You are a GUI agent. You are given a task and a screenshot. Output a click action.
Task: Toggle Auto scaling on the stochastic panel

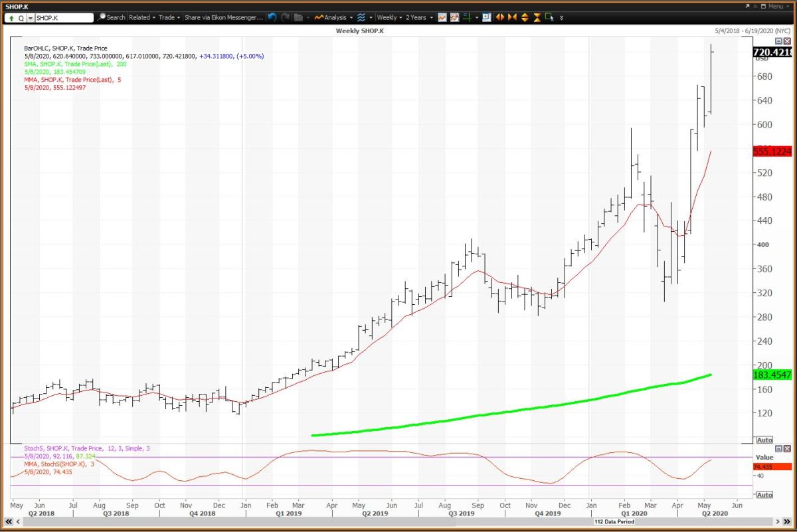click(x=764, y=495)
